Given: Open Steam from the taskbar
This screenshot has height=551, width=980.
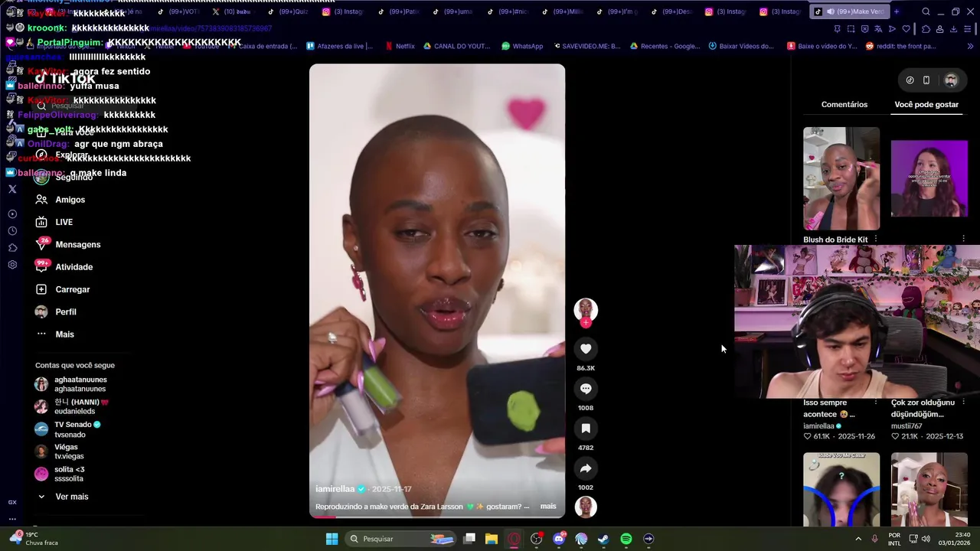Looking at the screenshot, I should [x=603, y=539].
